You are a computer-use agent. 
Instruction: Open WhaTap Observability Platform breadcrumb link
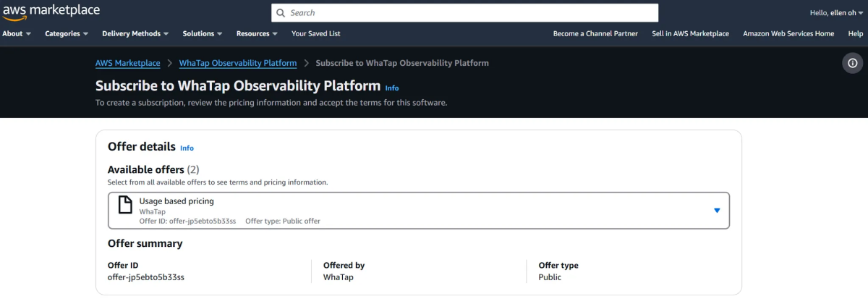coord(238,63)
